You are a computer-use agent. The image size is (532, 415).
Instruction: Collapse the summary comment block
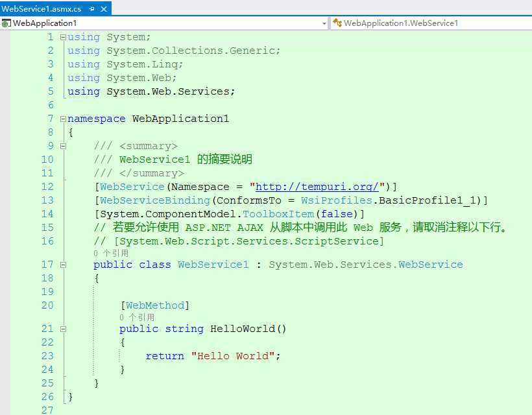click(x=63, y=146)
